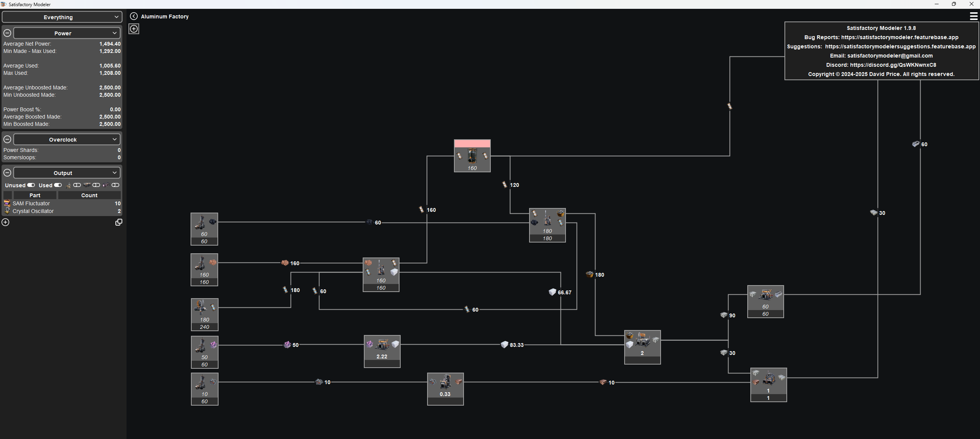The height and width of the screenshot is (439, 980).
Task: Collapse the Overclock panel with minus icon
Action: click(x=7, y=139)
